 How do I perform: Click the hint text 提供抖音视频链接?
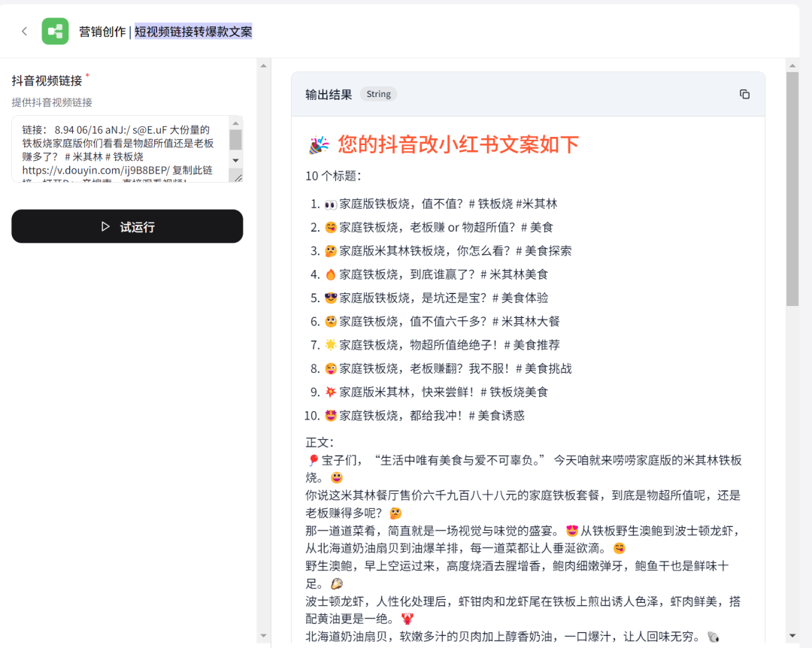[x=52, y=102]
